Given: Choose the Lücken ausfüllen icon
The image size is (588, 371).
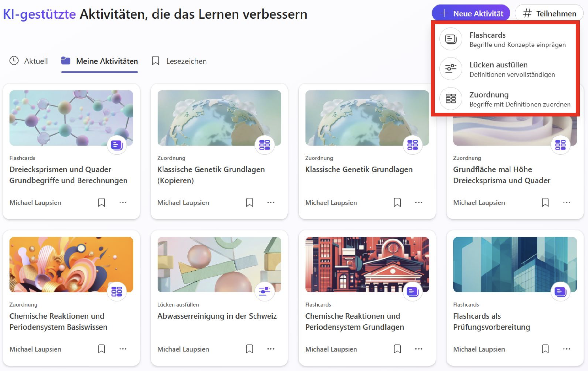Looking at the screenshot, I should point(451,69).
